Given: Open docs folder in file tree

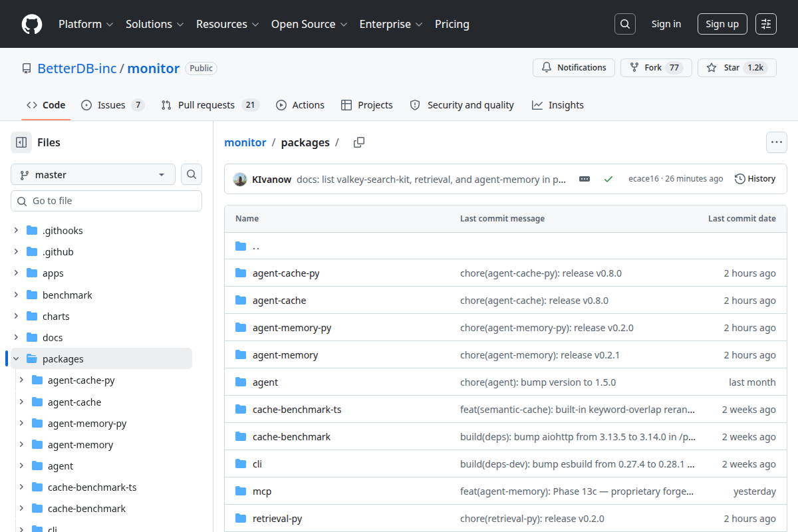Looking at the screenshot, I should 53,338.
